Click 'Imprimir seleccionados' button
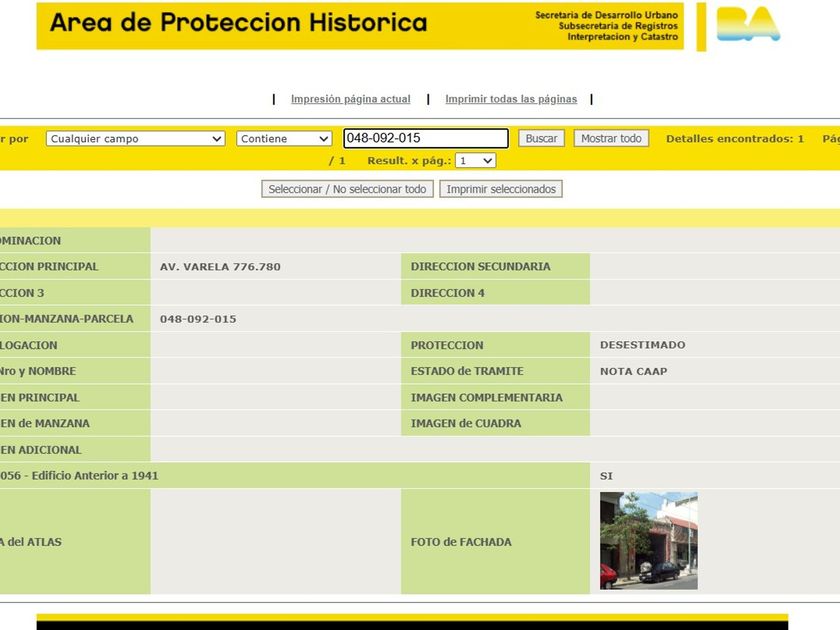840x630 pixels. (x=501, y=189)
